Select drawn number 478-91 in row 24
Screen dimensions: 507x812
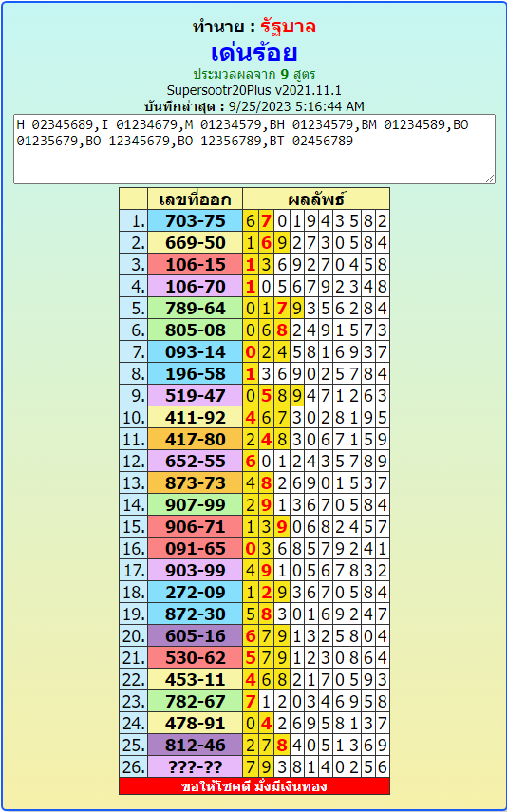(196, 724)
